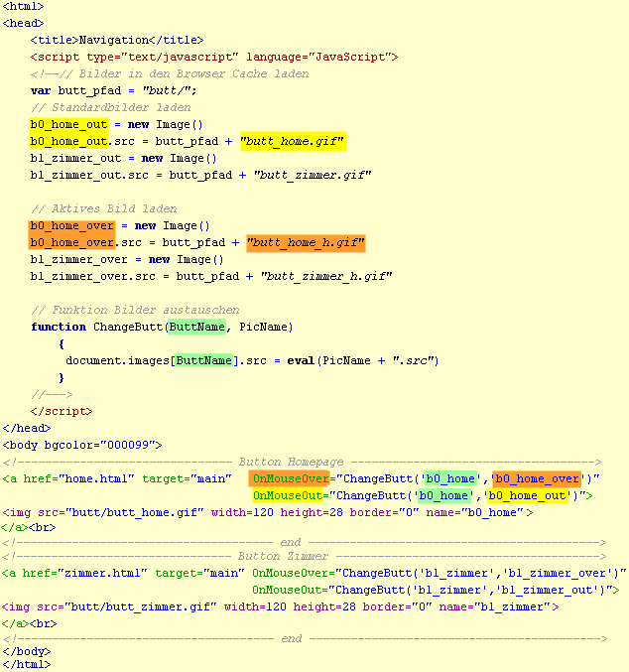Click the opening <html> tag
629x672 pixels.
point(23,6)
